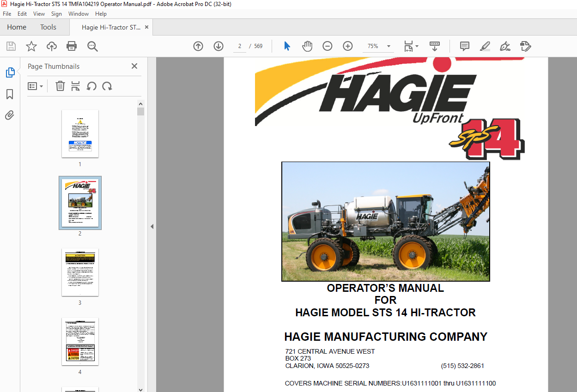577x392 pixels.
Task: Open the Edit menu
Action: coord(22,14)
